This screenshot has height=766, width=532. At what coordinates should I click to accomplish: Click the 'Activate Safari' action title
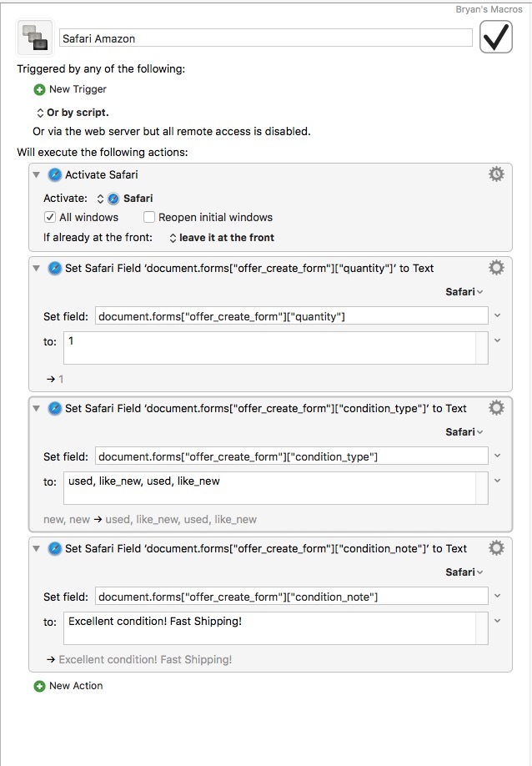[102, 174]
